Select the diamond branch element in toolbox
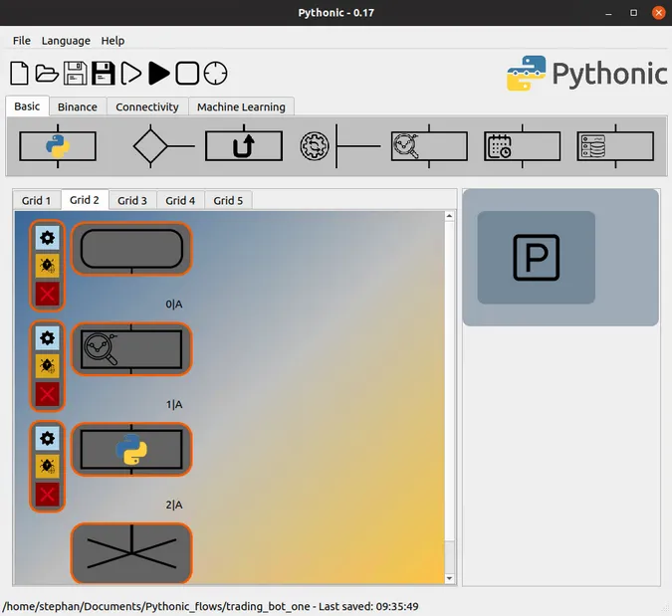672x616 pixels. pos(151,146)
